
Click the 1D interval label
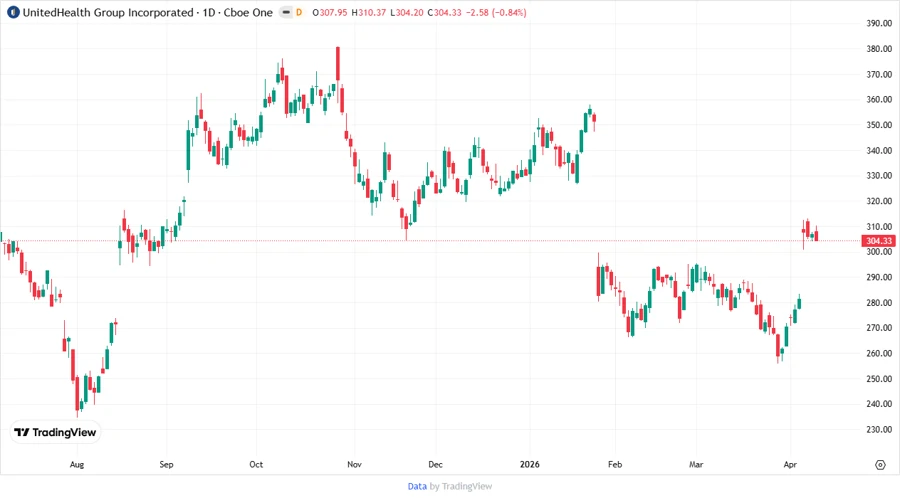[x=208, y=12]
